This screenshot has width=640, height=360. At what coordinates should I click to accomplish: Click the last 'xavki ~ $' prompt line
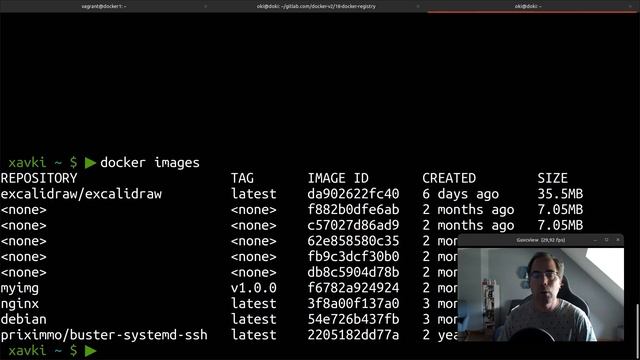tap(42, 351)
